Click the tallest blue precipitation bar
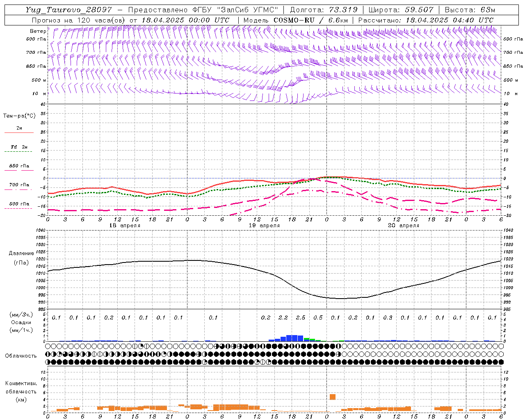The height and width of the screenshot is (420, 525). tap(292, 338)
